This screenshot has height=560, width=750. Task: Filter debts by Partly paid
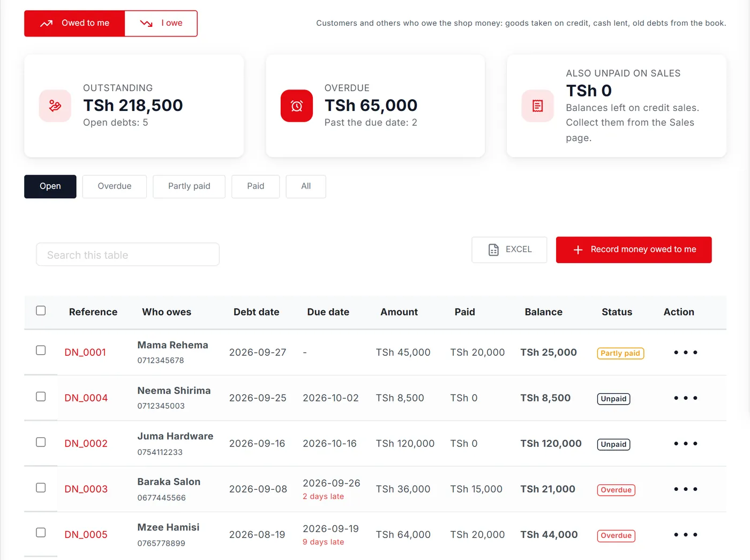189,186
